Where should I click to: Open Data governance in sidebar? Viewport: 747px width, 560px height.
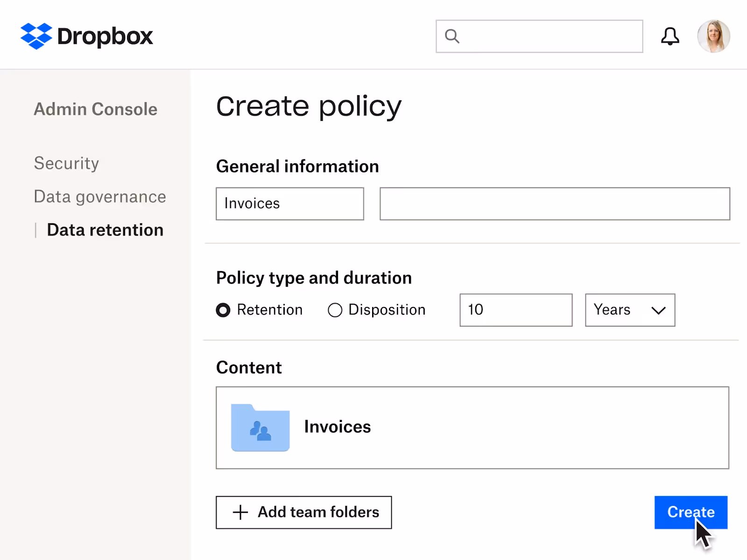coord(100,197)
